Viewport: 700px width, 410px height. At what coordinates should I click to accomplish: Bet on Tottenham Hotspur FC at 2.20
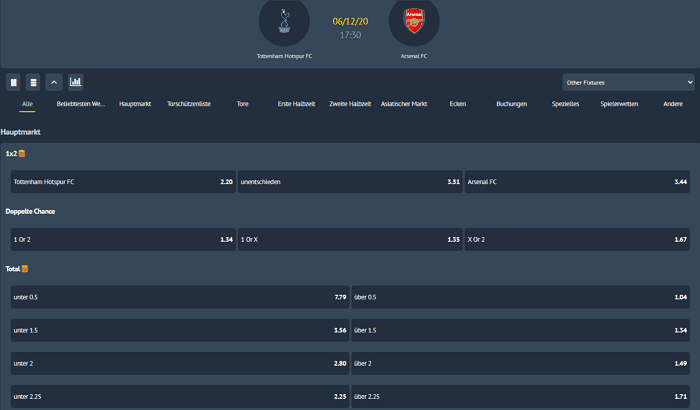(123, 182)
